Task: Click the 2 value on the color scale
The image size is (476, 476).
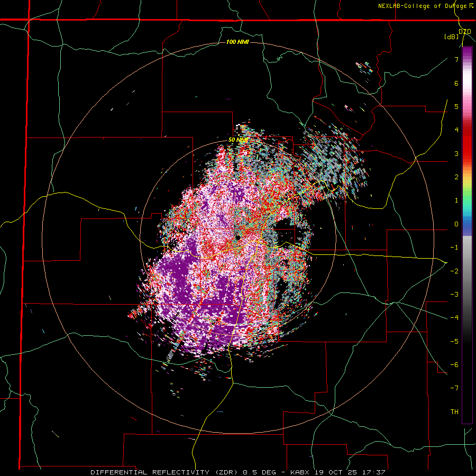Action: 456,177
